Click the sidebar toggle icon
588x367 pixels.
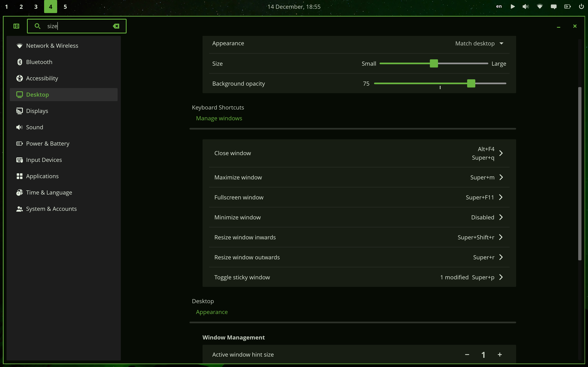pos(16,26)
